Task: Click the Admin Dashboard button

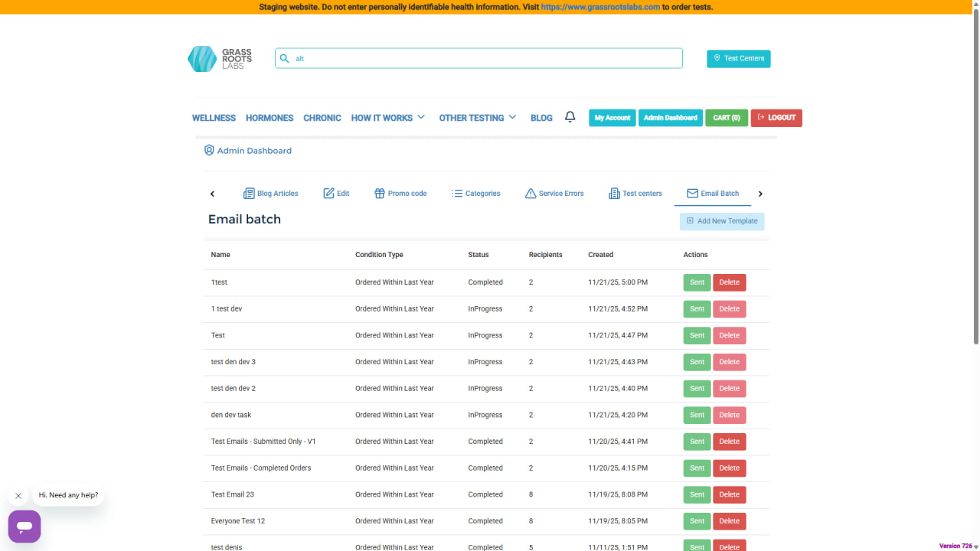Action: (671, 118)
